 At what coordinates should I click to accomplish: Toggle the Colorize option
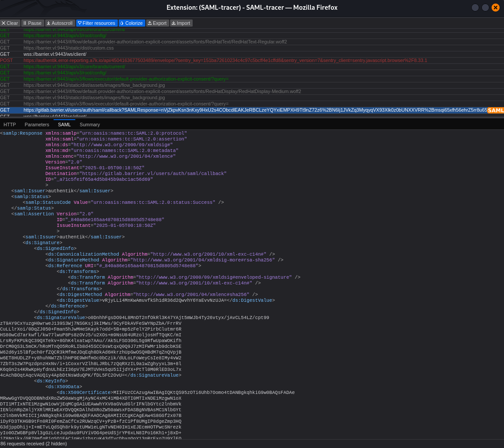[132, 23]
